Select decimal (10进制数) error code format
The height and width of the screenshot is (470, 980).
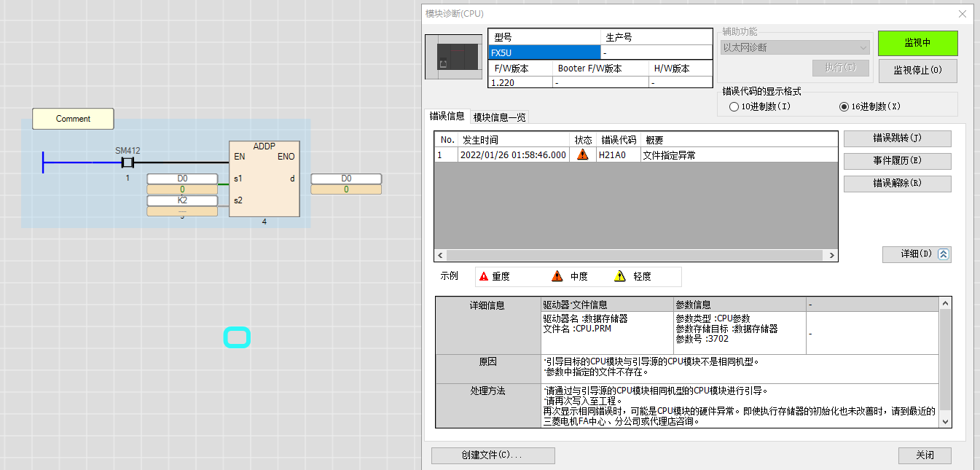click(x=734, y=106)
